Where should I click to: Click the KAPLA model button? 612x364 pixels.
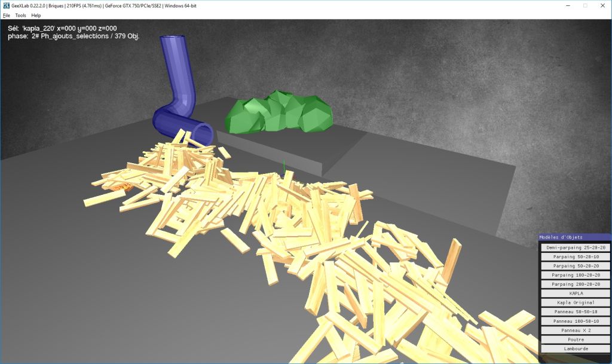(576, 293)
